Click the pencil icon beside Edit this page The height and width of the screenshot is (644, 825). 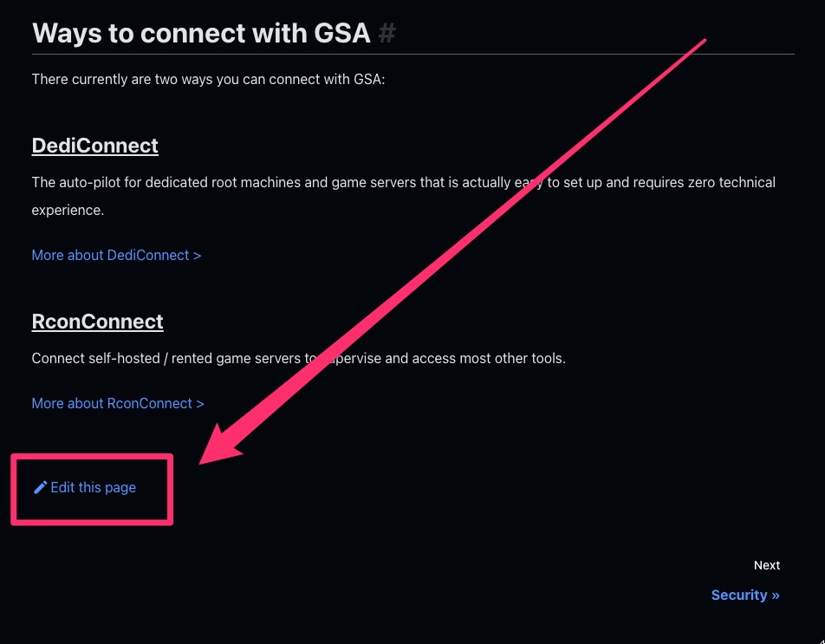(40, 488)
